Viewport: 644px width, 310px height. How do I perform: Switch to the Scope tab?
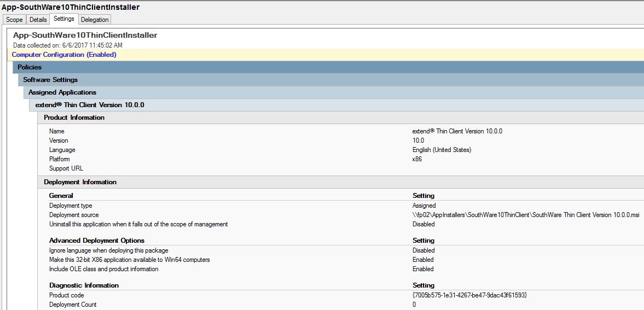14,20
